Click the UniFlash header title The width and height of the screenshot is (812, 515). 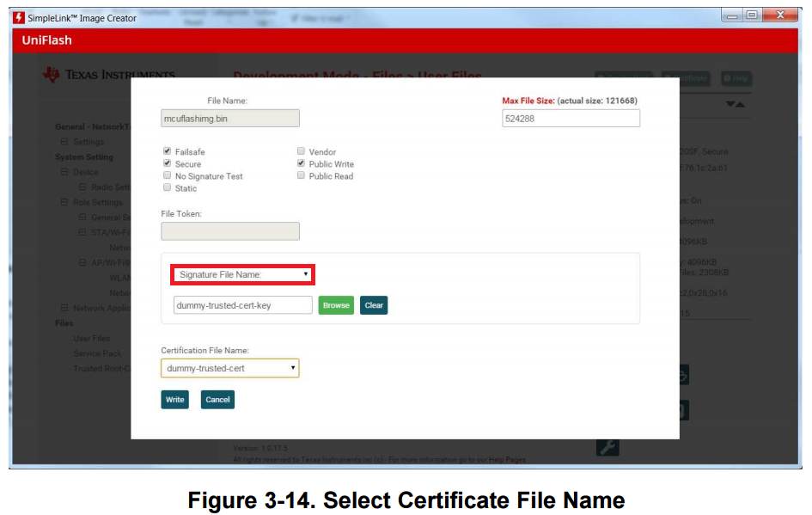coord(47,40)
